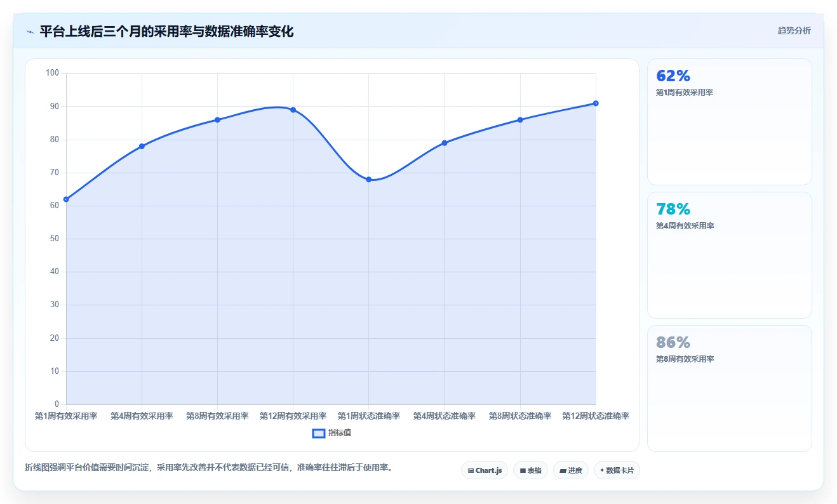Click the x-axis label 第4周状态准确率

click(445, 416)
